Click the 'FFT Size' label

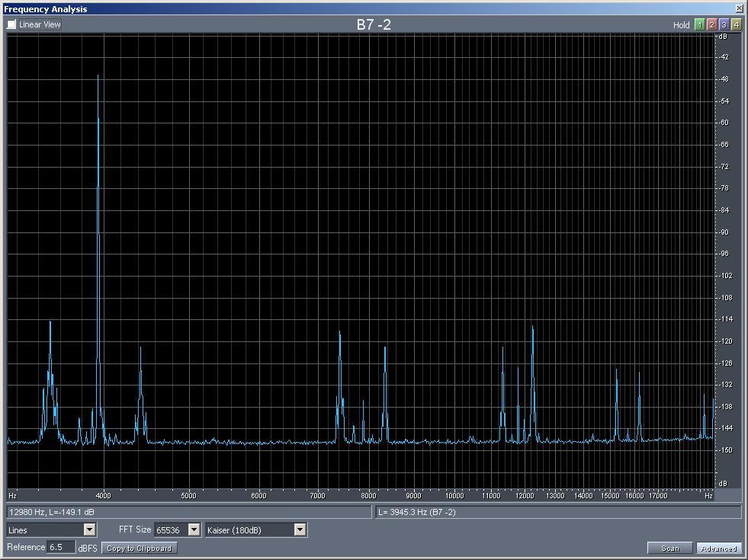(135, 530)
